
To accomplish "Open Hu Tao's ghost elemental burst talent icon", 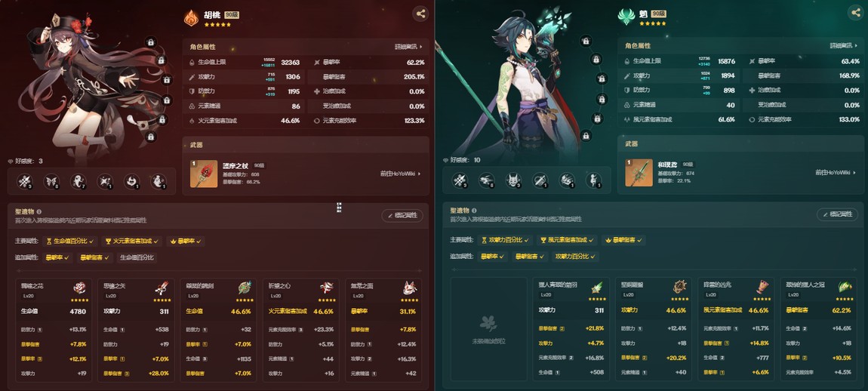I will (78, 181).
